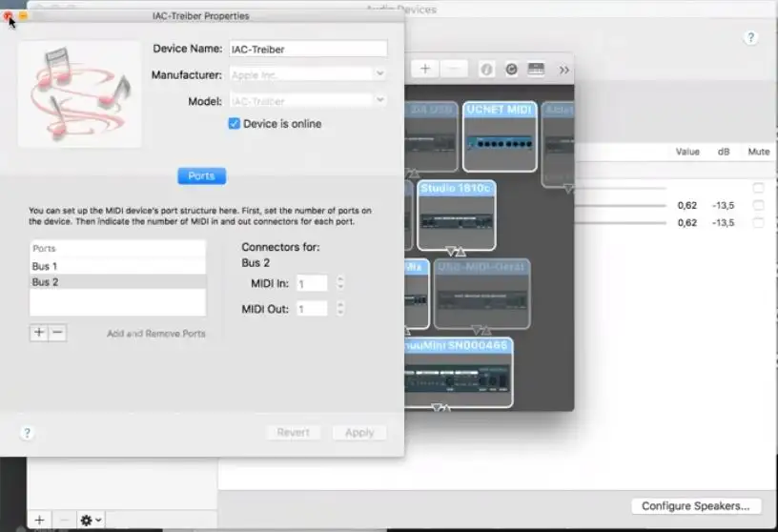
Task: Select the nuuMini SN000466 device
Action: pos(459,373)
